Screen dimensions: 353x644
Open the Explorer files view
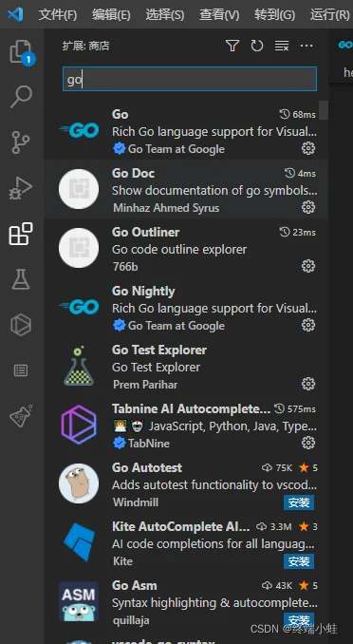click(21, 52)
